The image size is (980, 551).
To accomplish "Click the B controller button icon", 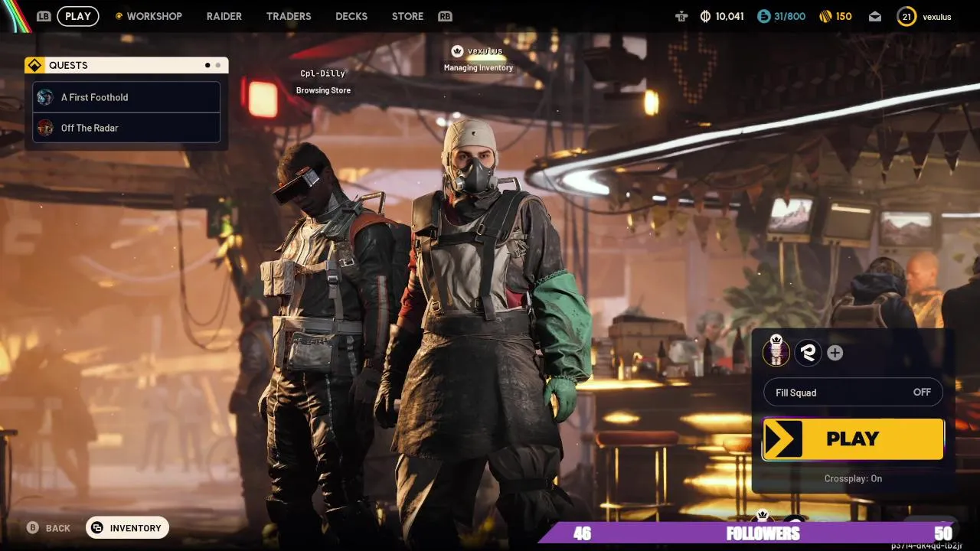I will [33, 527].
